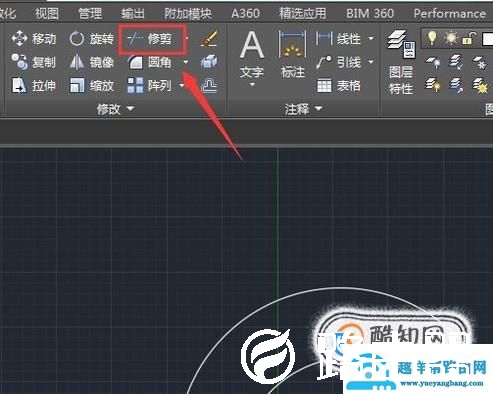Image resolution: width=493 pixels, height=394 pixels.
Task: Click the Make Object's Layer Current icon
Action: [456, 62]
